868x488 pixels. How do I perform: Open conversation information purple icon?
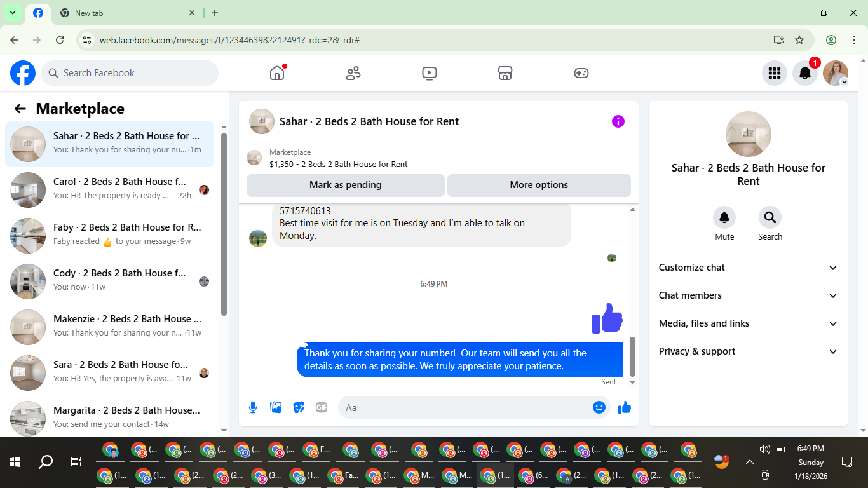click(x=618, y=121)
